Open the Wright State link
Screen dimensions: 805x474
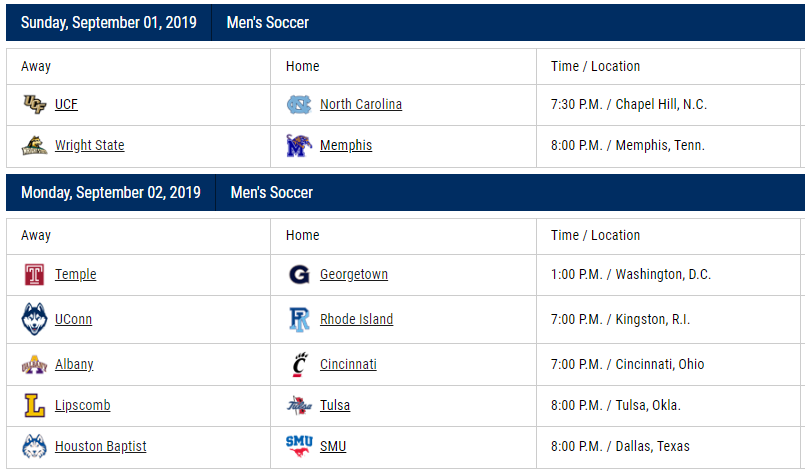90,145
